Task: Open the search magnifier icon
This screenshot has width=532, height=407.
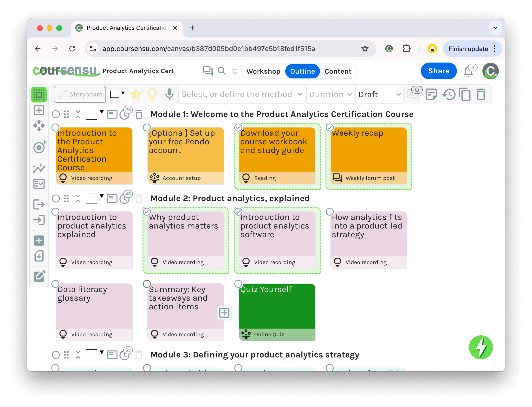Action: [x=222, y=71]
